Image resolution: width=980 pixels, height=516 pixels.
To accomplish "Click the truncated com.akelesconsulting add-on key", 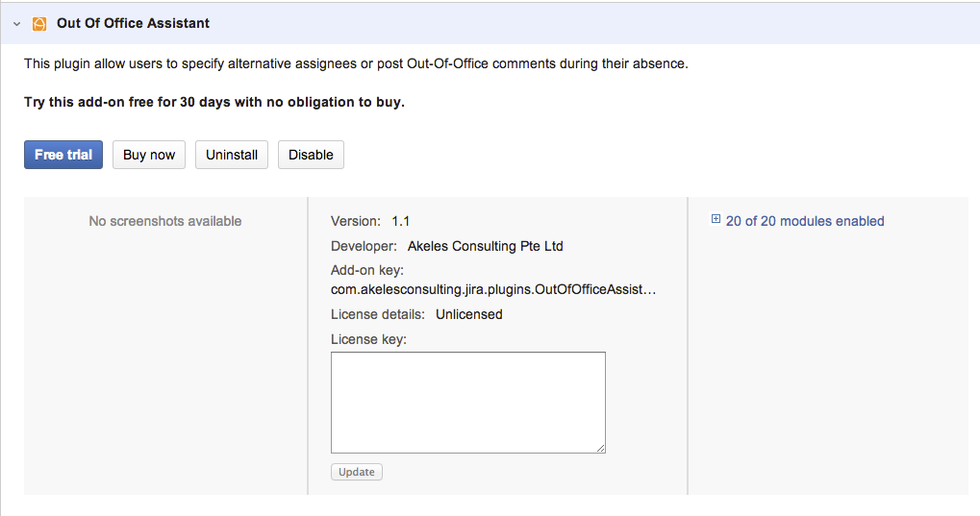I will (x=493, y=288).
